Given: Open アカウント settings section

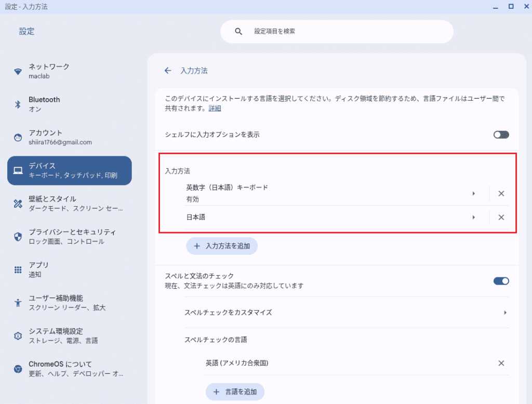Looking at the screenshot, I should 70,138.
